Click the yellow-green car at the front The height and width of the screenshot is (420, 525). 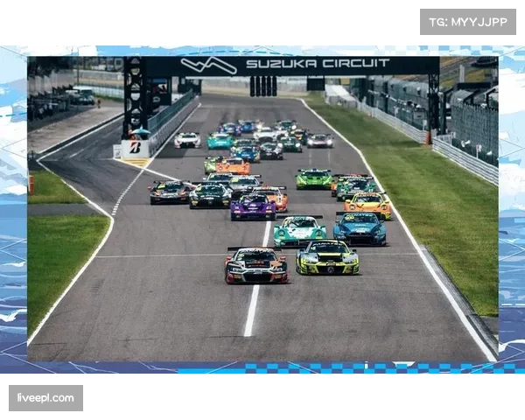327,259
